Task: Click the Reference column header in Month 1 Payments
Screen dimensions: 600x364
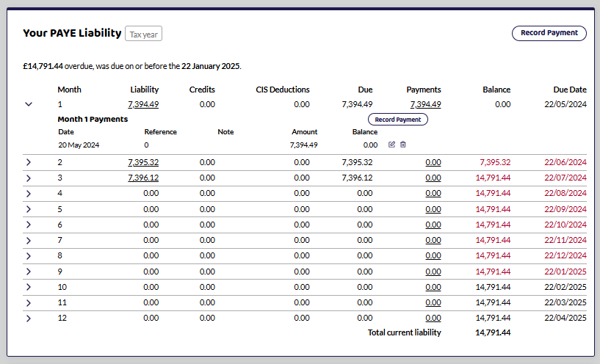Action: coord(160,132)
